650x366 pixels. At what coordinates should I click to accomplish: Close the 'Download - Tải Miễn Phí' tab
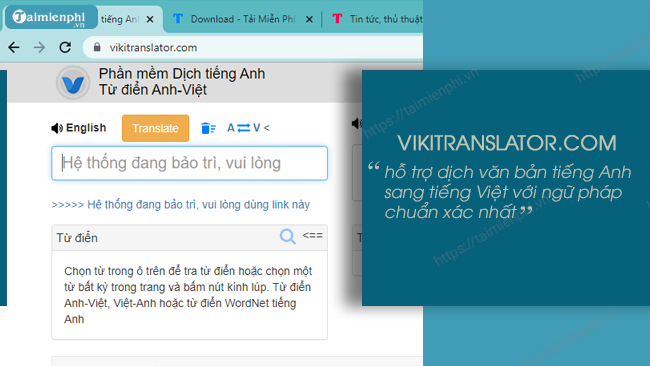click(309, 19)
